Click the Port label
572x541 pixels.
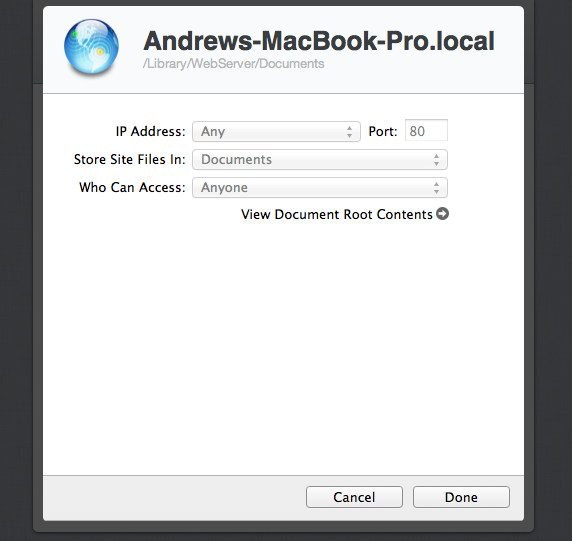(x=383, y=131)
